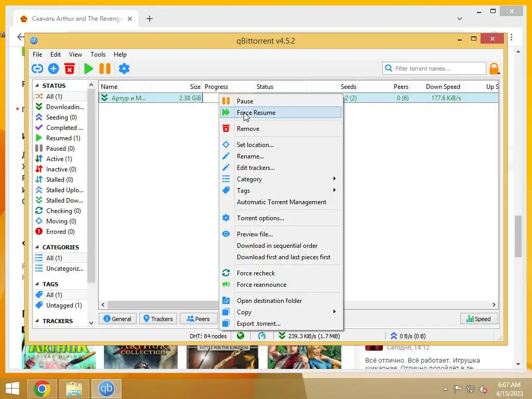The height and width of the screenshot is (399, 532).
Task: Select Stalled (0) status filter
Action: tap(60, 179)
